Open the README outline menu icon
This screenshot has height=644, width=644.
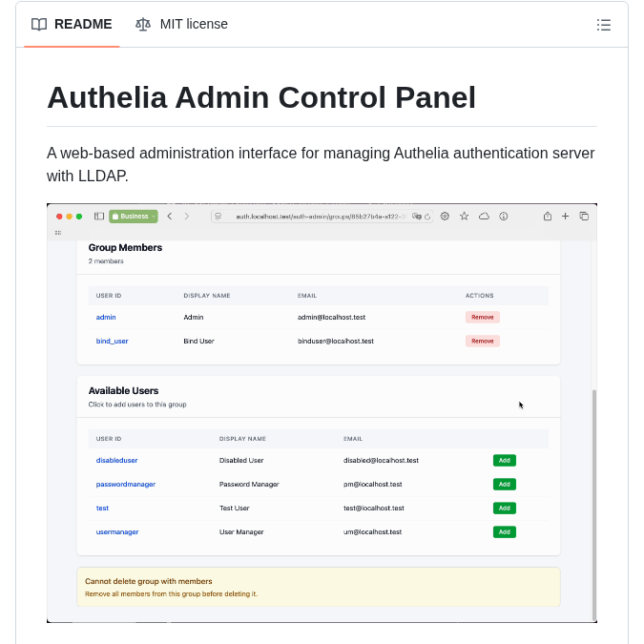point(603,25)
